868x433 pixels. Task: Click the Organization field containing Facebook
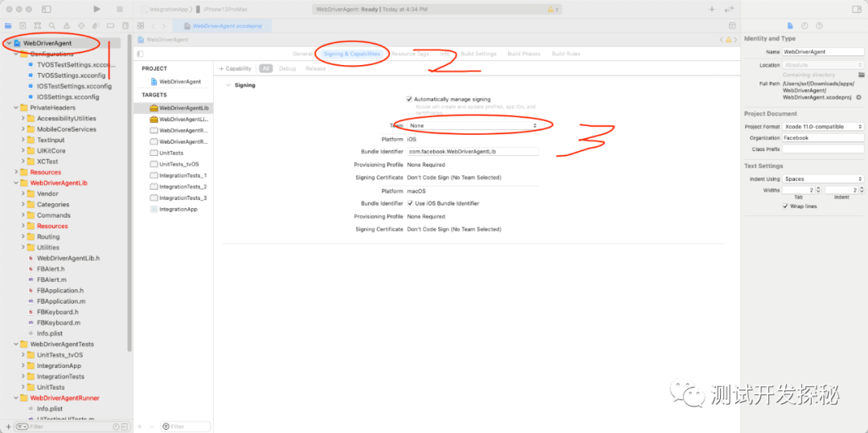[823, 137]
